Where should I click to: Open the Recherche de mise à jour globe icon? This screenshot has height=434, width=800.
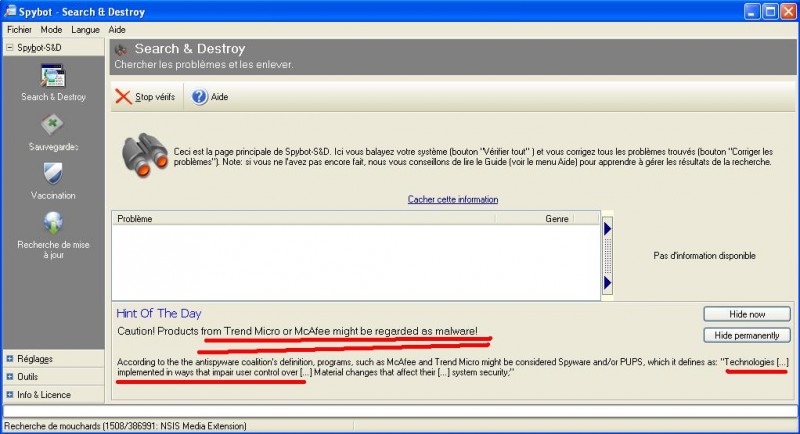(53, 223)
